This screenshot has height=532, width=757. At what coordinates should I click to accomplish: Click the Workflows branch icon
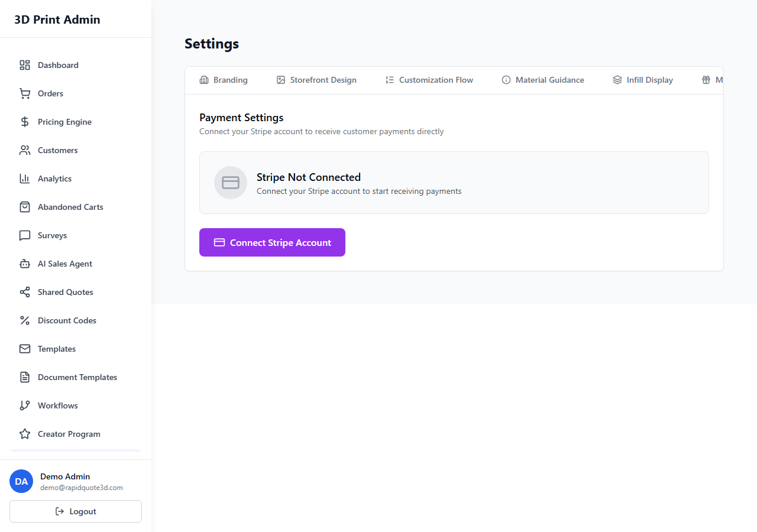click(25, 406)
